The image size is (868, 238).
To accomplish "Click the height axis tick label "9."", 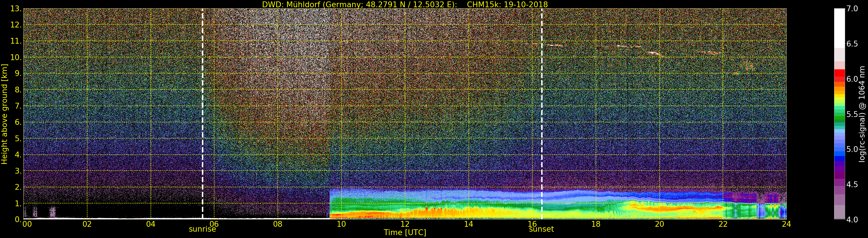I will coord(18,74).
